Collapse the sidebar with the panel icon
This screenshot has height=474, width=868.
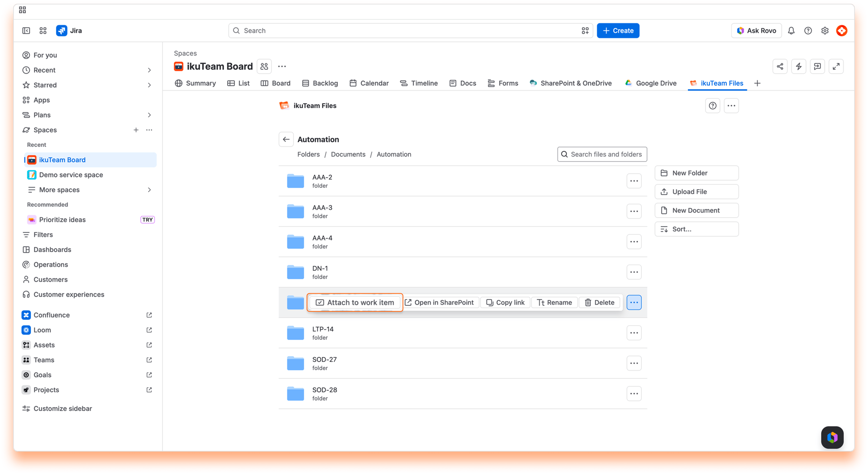point(26,30)
